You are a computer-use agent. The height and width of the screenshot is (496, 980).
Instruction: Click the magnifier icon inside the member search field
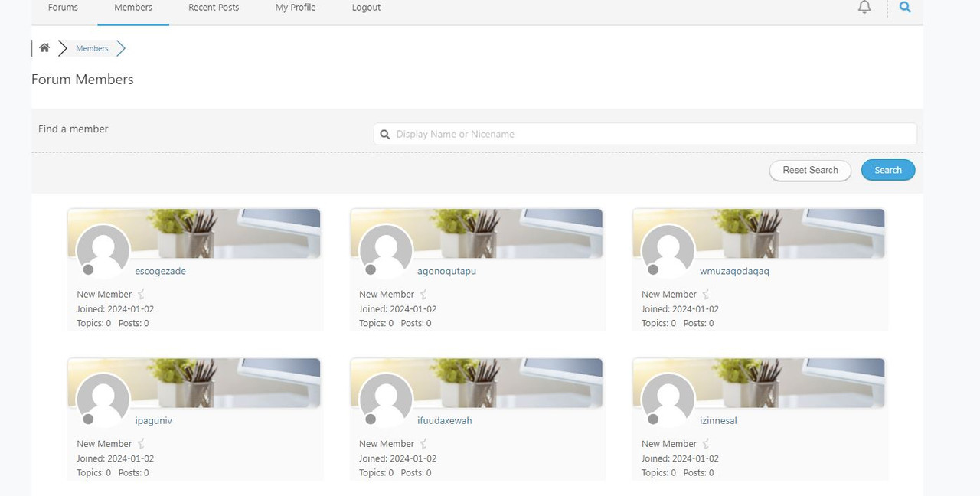point(385,134)
